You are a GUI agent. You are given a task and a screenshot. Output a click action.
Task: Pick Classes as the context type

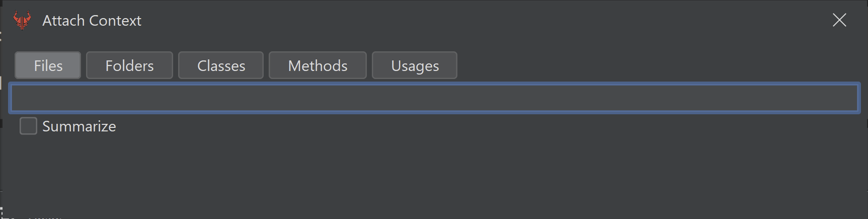pyautogui.click(x=221, y=65)
